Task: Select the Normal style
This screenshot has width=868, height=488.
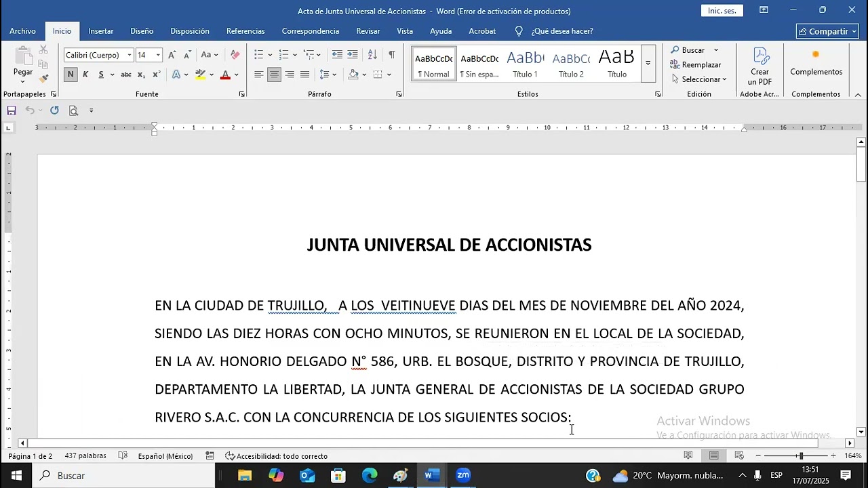Action: 433,64
